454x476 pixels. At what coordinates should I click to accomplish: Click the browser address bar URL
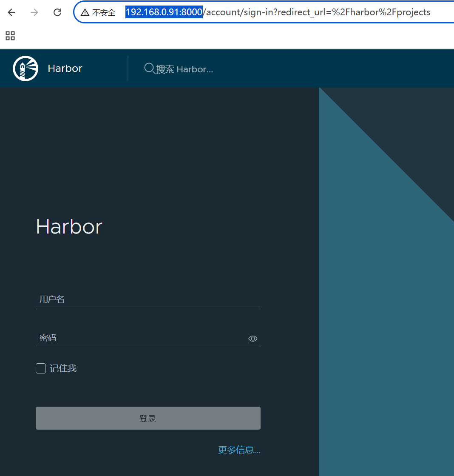278,12
